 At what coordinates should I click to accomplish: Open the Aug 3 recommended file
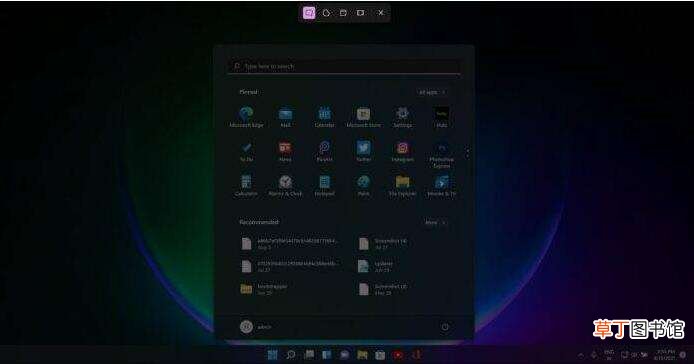[x=291, y=244]
